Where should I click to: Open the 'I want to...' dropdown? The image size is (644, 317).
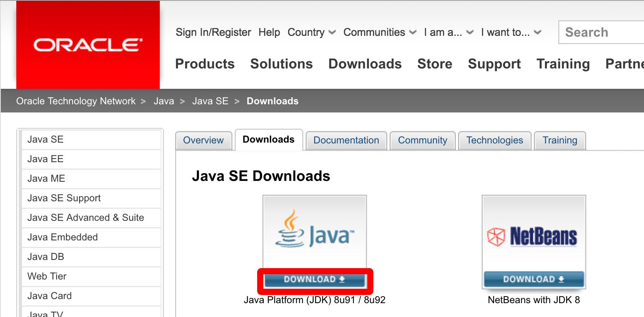point(511,32)
